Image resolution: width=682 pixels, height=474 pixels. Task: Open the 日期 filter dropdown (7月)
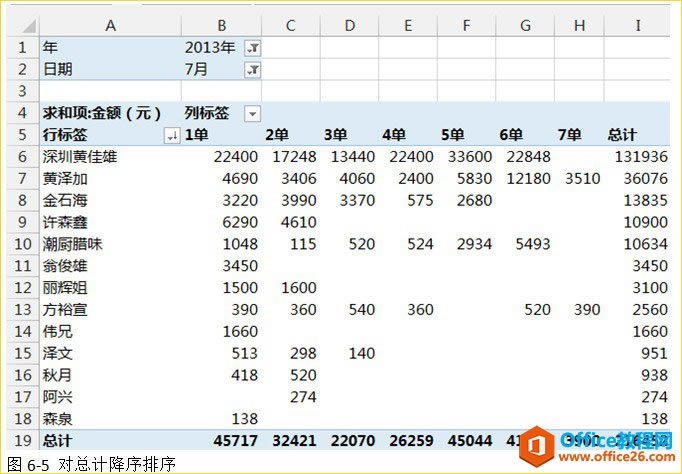[x=253, y=70]
